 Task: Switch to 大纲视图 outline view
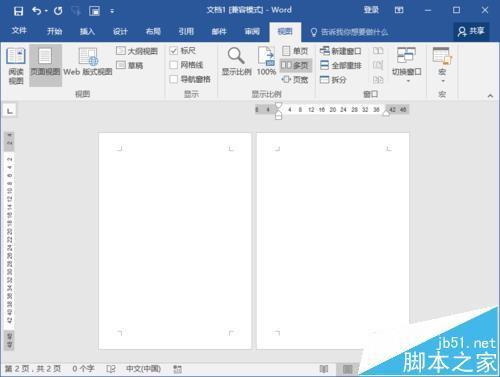(137, 51)
